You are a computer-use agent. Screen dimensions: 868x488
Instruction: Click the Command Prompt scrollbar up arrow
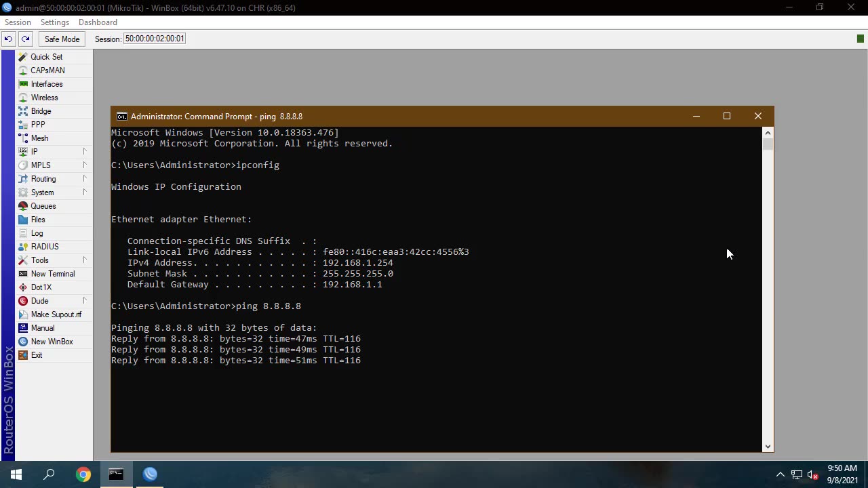click(x=768, y=133)
